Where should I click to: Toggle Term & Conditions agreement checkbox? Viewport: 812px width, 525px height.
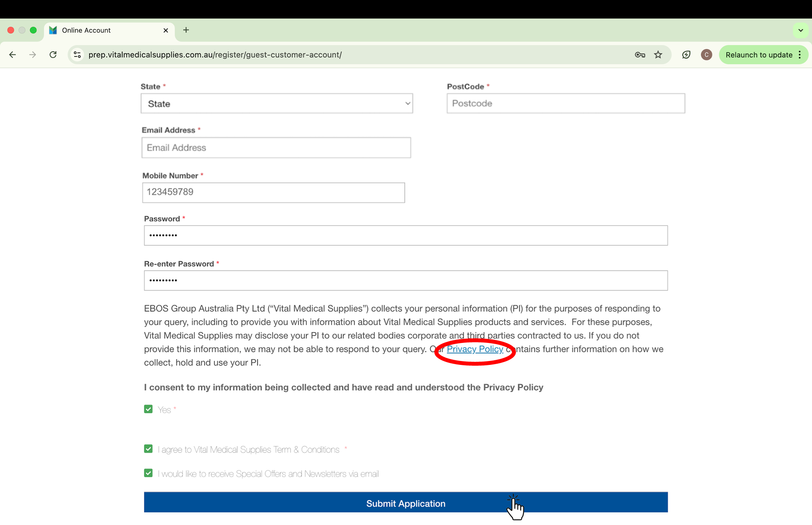(148, 449)
